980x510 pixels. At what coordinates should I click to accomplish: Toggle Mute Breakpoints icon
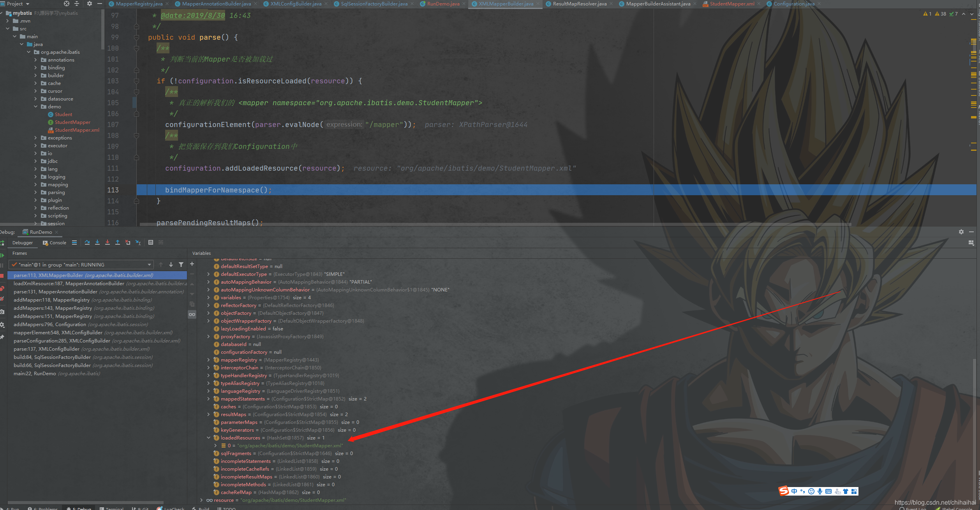point(2,299)
